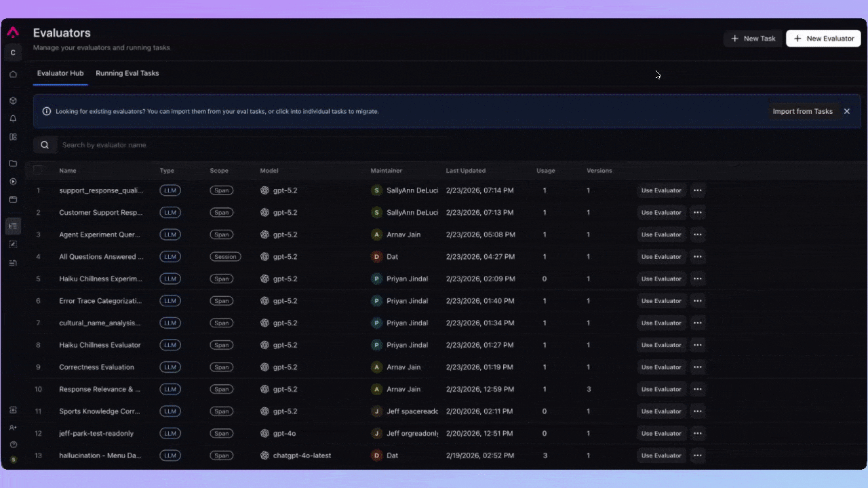Image resolution: width=868 pixels, height=488 pixels.
Task: Click the S avatar at sidebar bottom
Action: (x=13, y=458)
